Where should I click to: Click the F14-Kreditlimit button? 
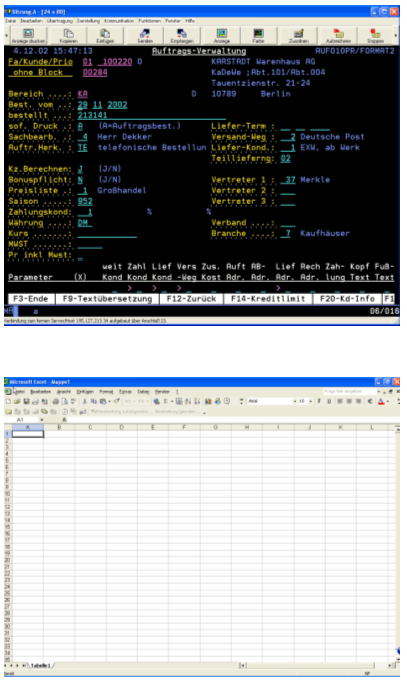click(x=268, y=299)
